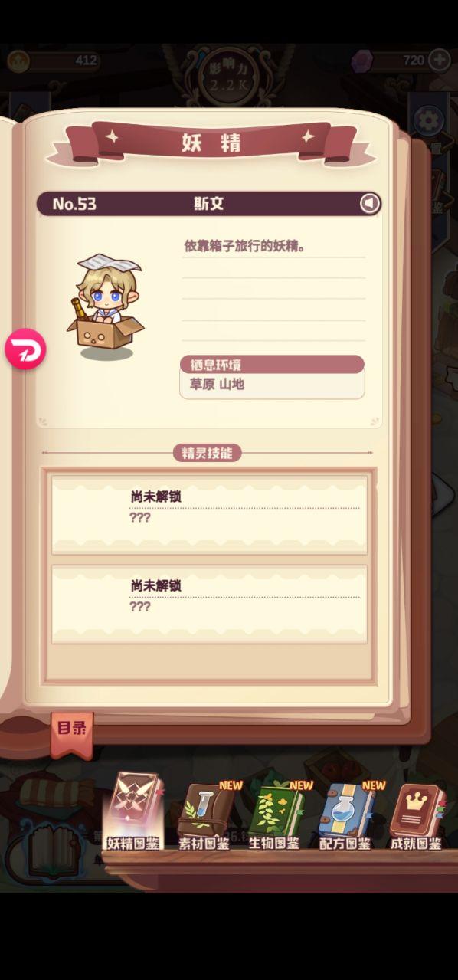Select the 栖息环境 habitat box
Image resolution: width=458 pixels, height=980 pixels.
pyautogui.click(x=272, y=376)
